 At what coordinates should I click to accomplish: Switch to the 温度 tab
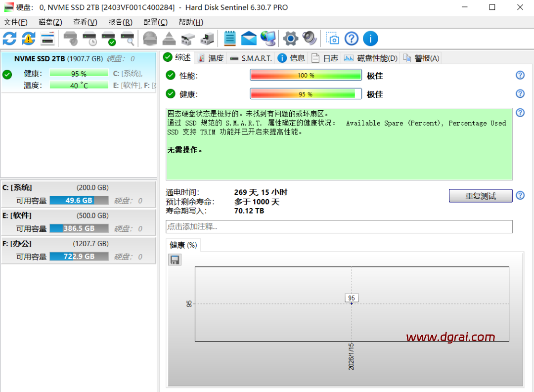pyautogui.click(x=211, y=58)
